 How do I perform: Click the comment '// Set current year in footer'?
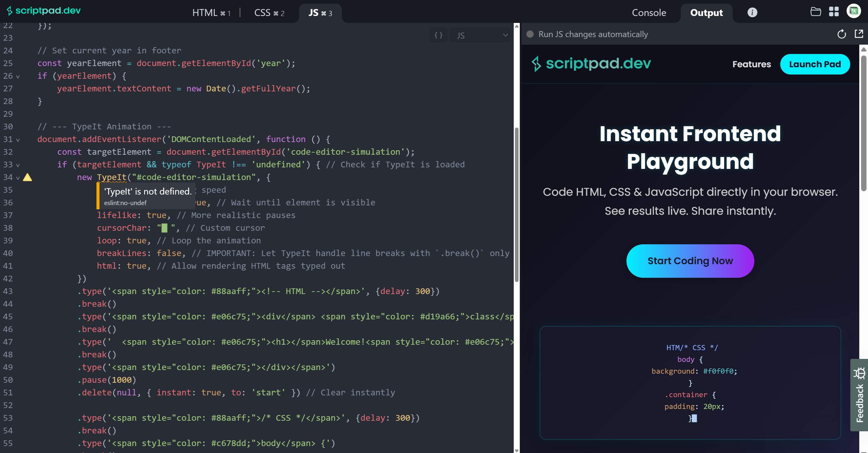click(109, 51)
